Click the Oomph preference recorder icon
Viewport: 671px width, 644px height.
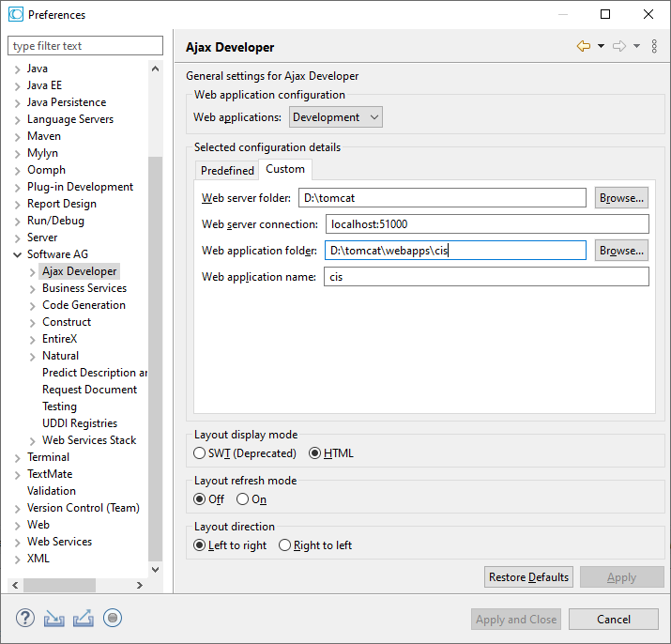pyautogui.click(x=113, y=618)
